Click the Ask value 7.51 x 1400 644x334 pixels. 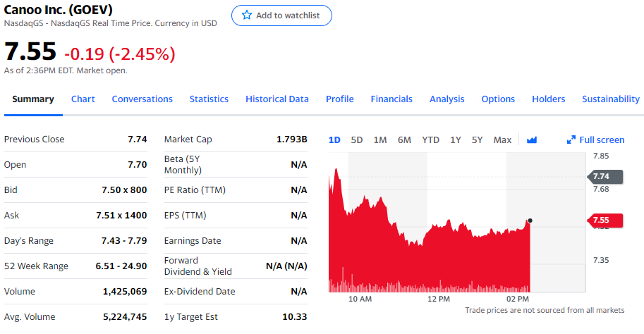pos(121,216)
